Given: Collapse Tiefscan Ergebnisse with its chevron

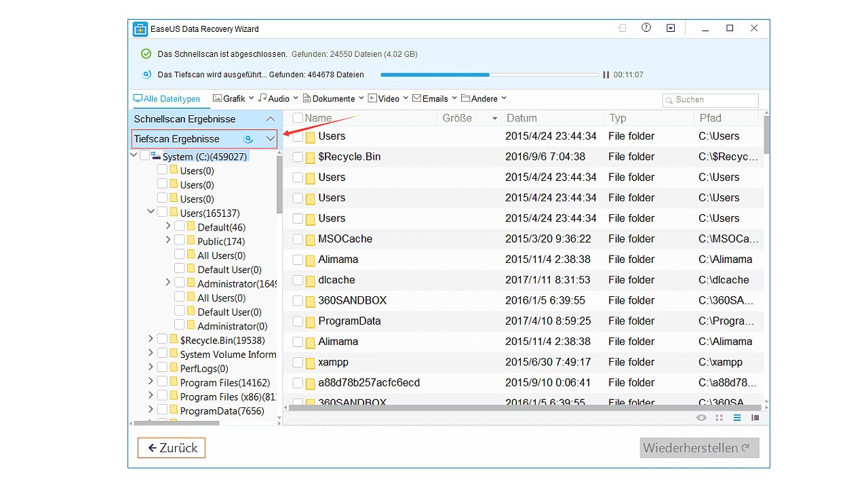Looking at the screenshot, I should tap(271, 139).
